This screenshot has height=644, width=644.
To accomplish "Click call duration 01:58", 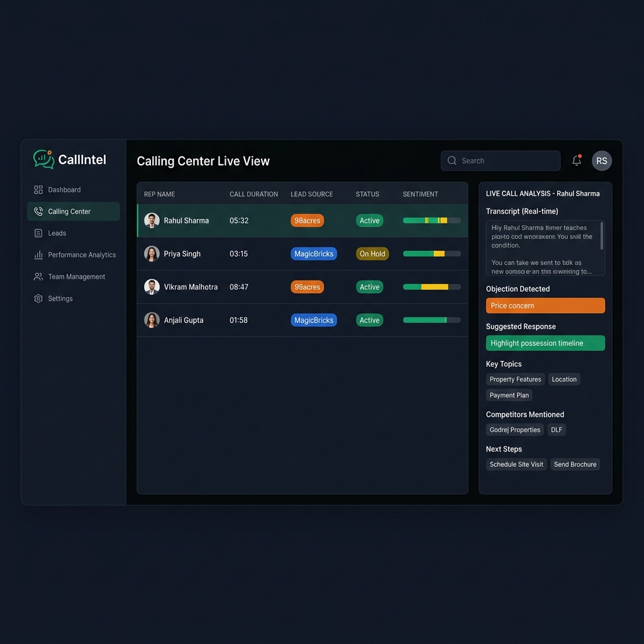I will pyautogui.click(x=238, y=320).
